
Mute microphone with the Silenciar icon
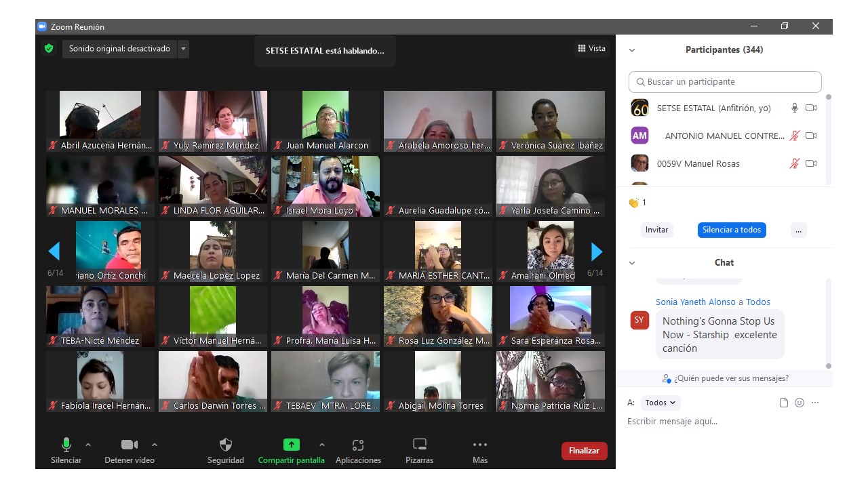(x=66, y=445)
